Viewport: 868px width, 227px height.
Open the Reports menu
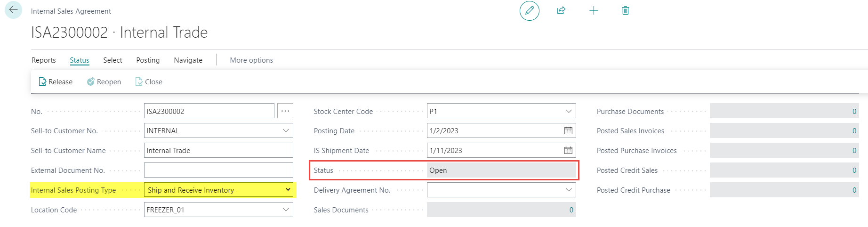click(x=44, y=60)
